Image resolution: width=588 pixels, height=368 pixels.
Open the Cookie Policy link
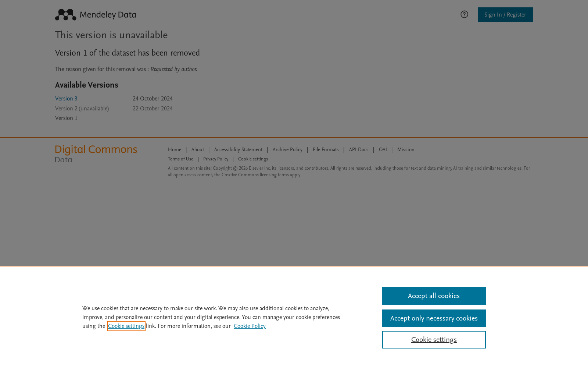coord(250,326)
